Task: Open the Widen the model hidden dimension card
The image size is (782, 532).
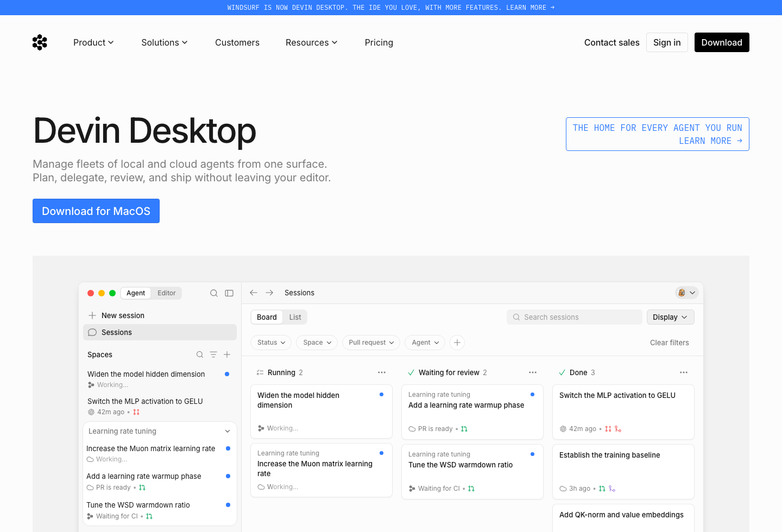Action: (321, 411)
